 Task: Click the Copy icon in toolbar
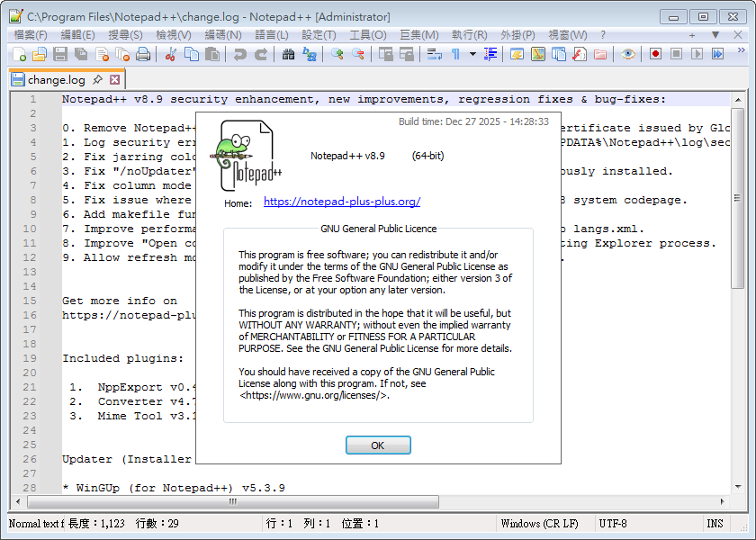click(192, 54)
